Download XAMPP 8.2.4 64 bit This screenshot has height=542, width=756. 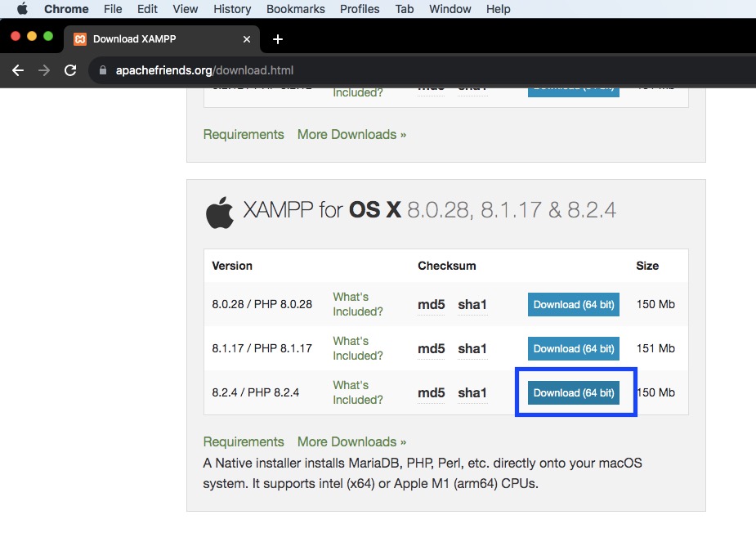[x=574, y=392]
